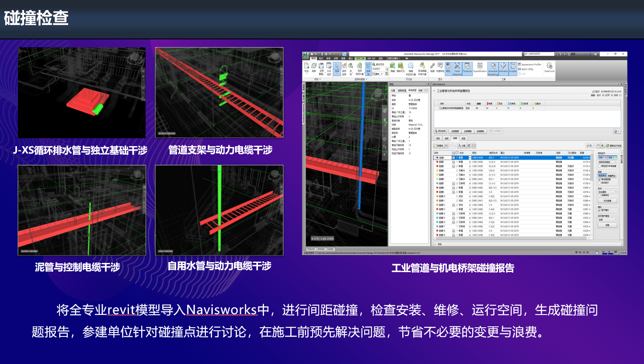
Task: Toggle 暗显其他 isolation button
Action: (x=602, y=176)
